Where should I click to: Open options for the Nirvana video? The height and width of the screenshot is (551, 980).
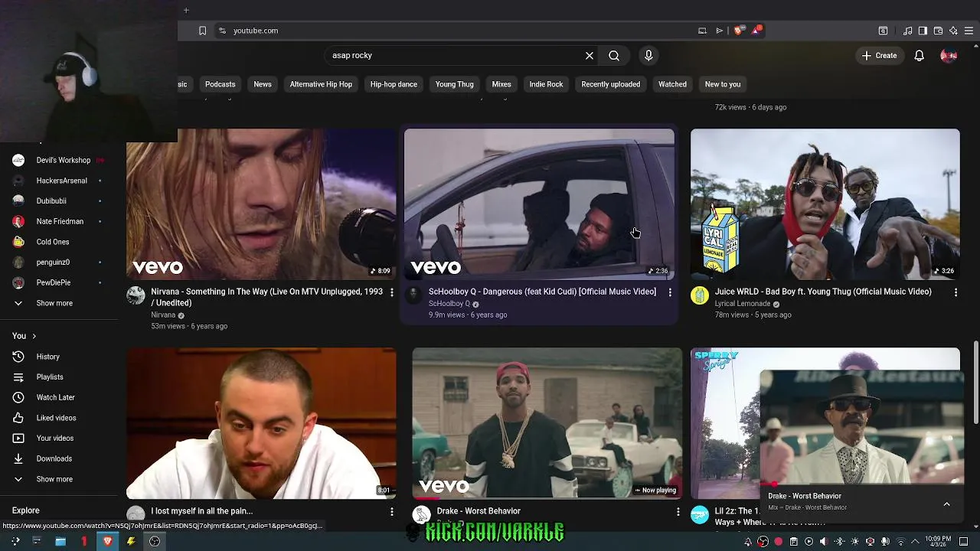pyautogui.click(x=392, y=292)
